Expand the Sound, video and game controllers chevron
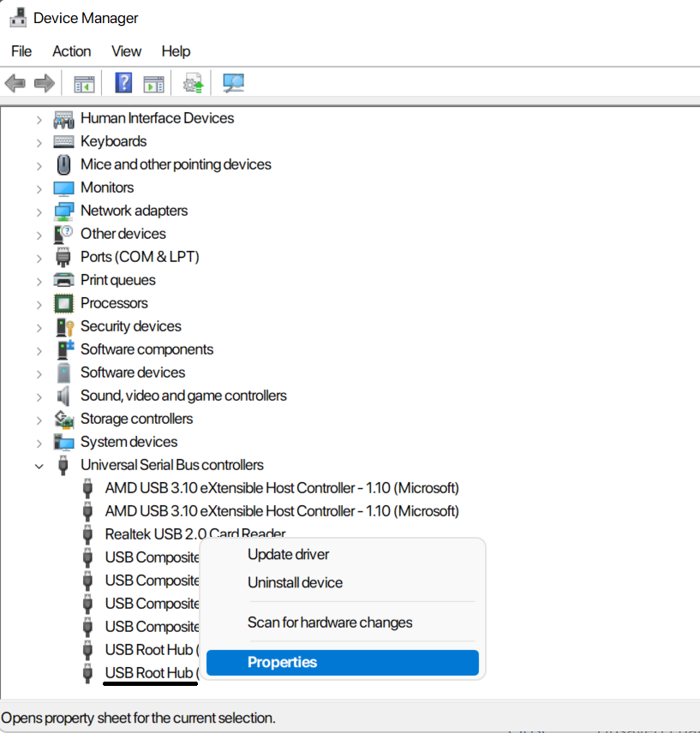Screen dimensions: 700x733 pos(39,397)
